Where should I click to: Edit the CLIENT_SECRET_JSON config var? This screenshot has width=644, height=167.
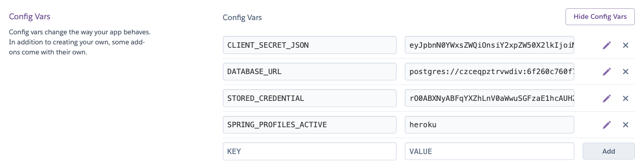606,45
